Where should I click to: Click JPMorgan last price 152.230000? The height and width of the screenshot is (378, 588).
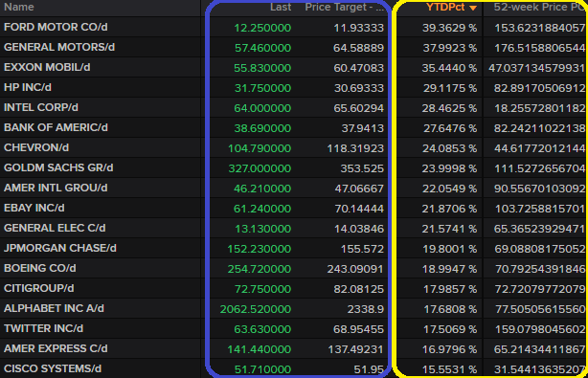[260, 249]
